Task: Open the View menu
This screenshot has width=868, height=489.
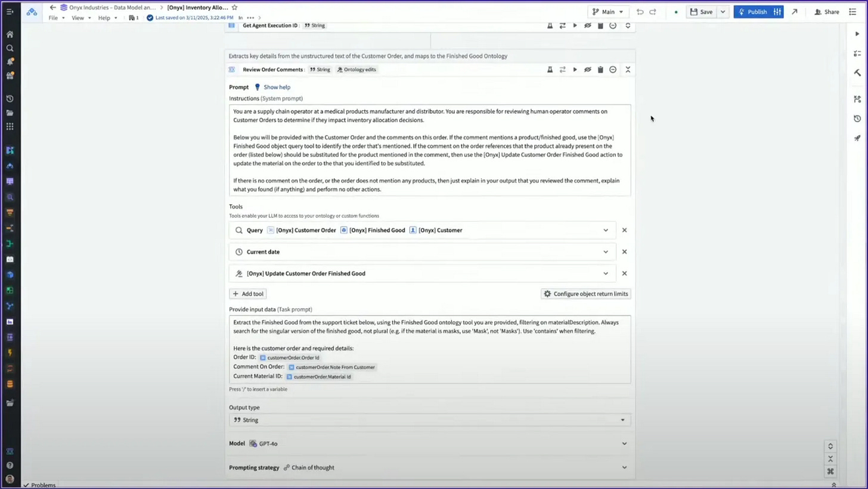Action: pos(81,18)
